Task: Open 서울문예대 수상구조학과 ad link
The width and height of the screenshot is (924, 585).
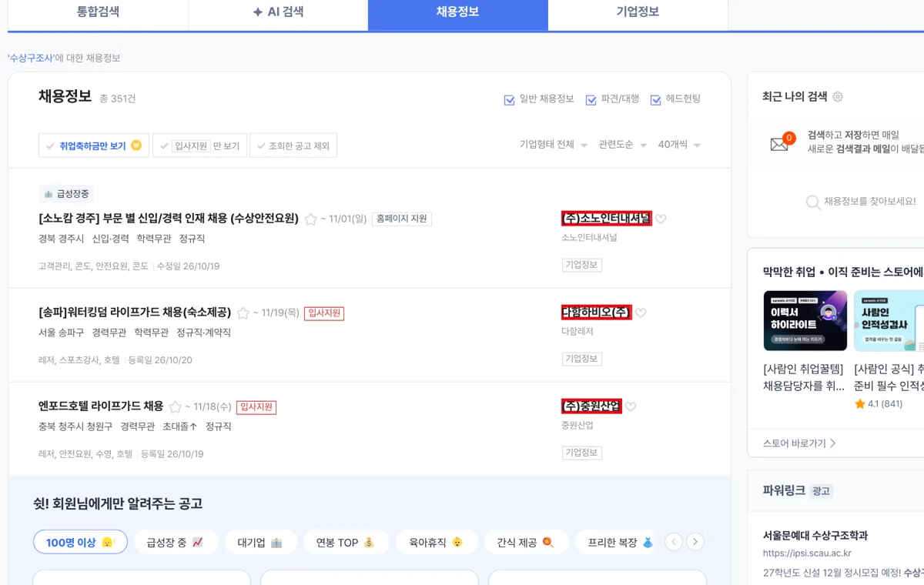Action: point(815,536)
